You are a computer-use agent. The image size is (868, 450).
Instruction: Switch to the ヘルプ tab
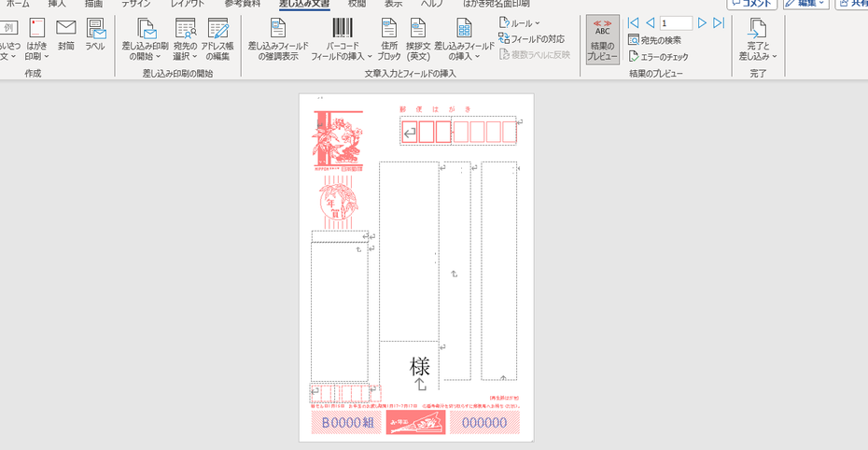click(x=432, y=4)
